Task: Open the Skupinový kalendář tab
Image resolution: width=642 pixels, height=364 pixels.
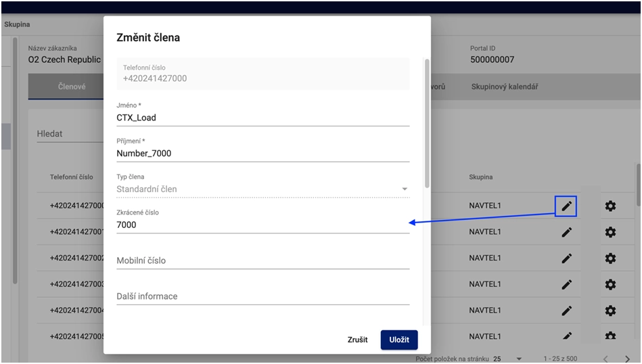Action: click(505, 87)
